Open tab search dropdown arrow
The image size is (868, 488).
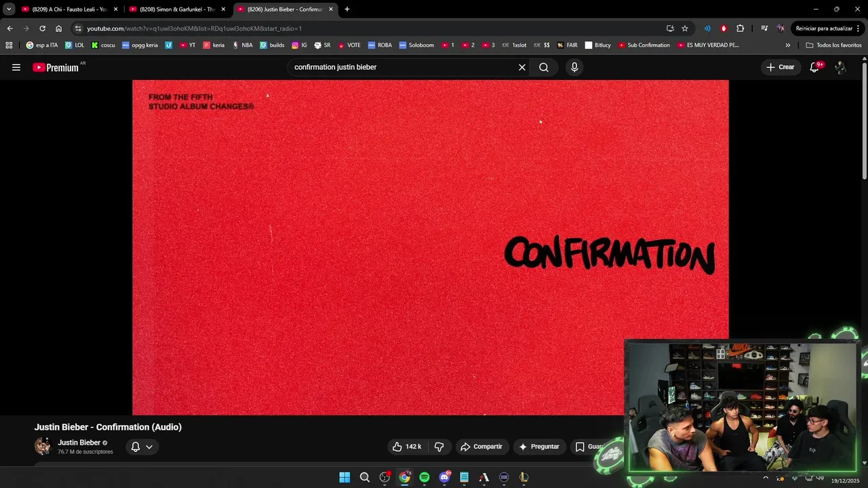[x=9, y=9]
